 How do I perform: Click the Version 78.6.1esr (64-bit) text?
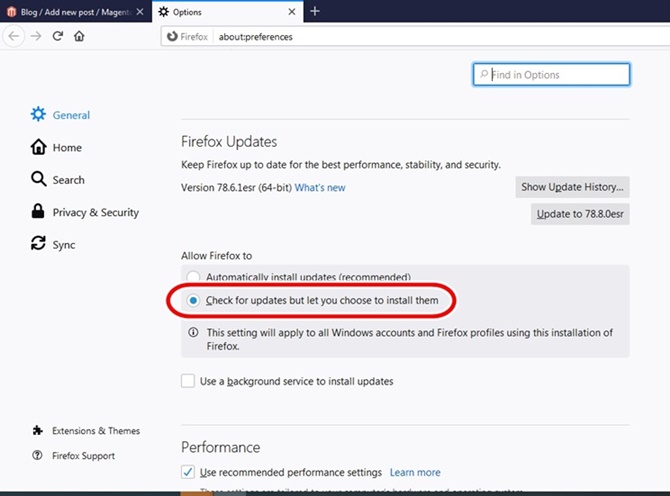click(x=236, y=188)
